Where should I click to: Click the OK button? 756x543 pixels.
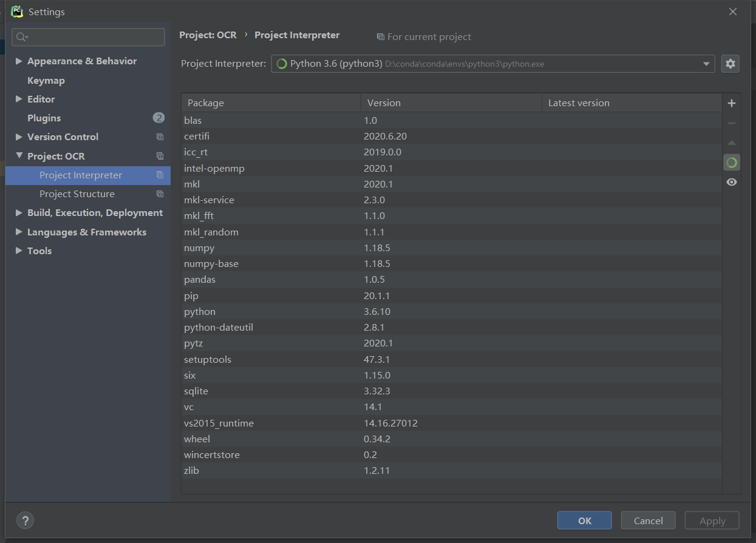585,521
